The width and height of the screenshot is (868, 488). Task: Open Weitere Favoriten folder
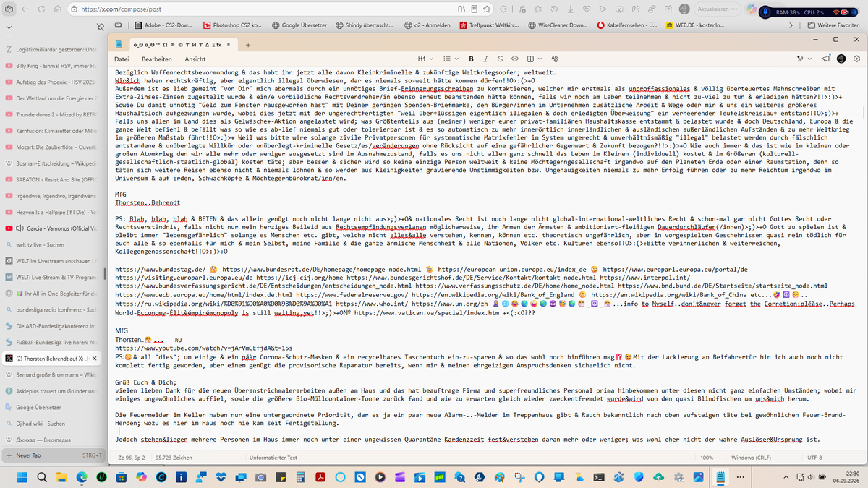[833, 25]
